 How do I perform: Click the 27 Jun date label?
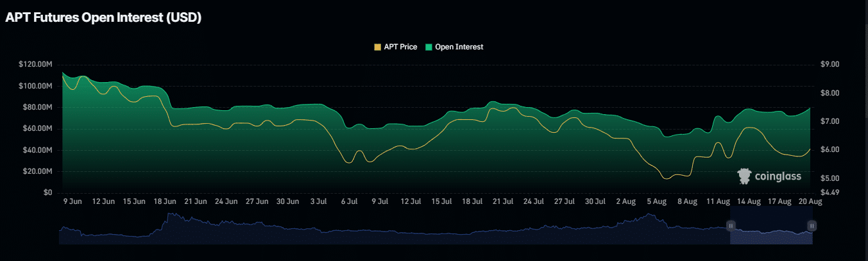click(x=258, y=201)
